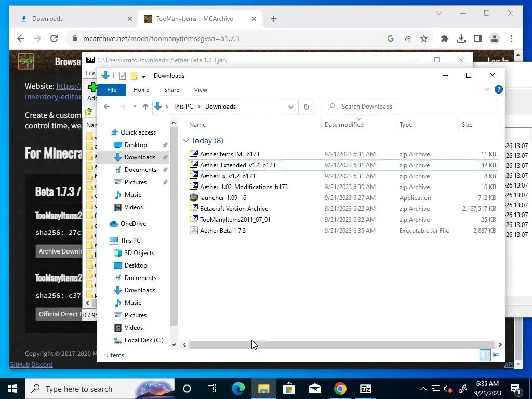Click the New folder quick access toolbar icon
This screenshot has height=399, width=532.
(134, 76)
